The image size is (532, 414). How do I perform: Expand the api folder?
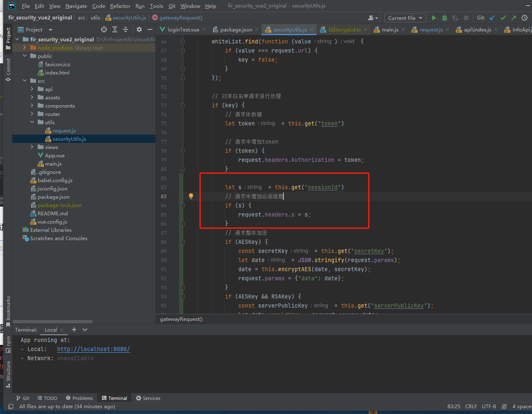pos(32,89)
